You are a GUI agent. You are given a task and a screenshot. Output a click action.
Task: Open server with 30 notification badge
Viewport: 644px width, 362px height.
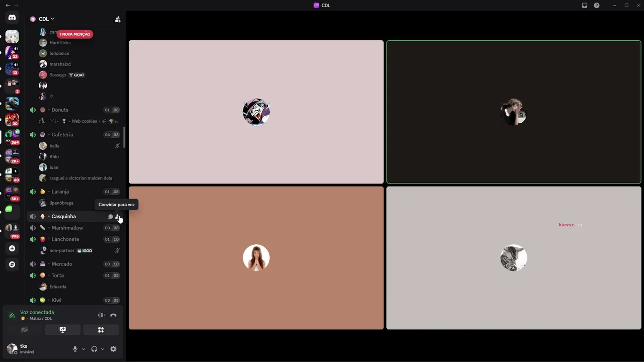[12, 119]
